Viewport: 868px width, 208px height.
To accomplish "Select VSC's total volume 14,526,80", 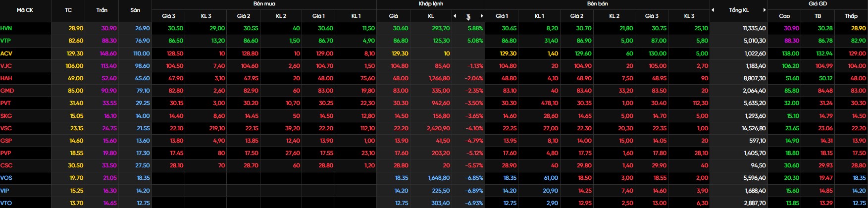I will [754, 128].
